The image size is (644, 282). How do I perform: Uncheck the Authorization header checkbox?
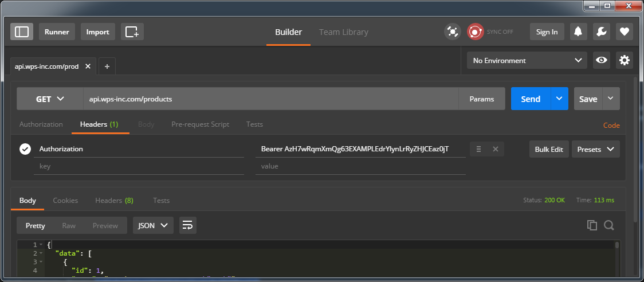coord(25,149)
